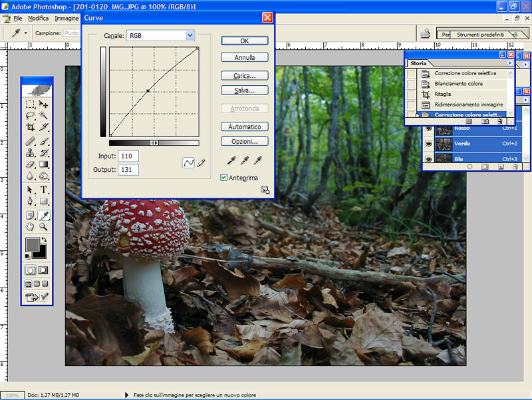The height and width of the screenshot is (400, 532).
Task: Click the gray point eyedropper in Curve
Action: (245, 160)
